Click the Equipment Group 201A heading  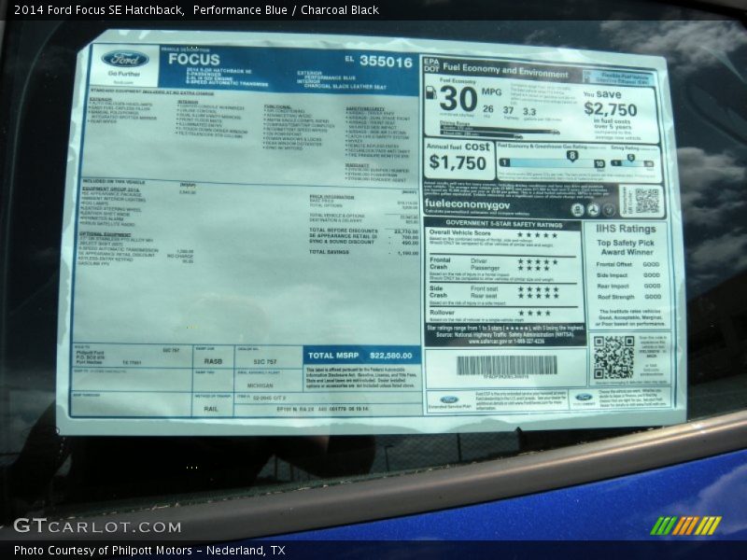tap(110, 189)
